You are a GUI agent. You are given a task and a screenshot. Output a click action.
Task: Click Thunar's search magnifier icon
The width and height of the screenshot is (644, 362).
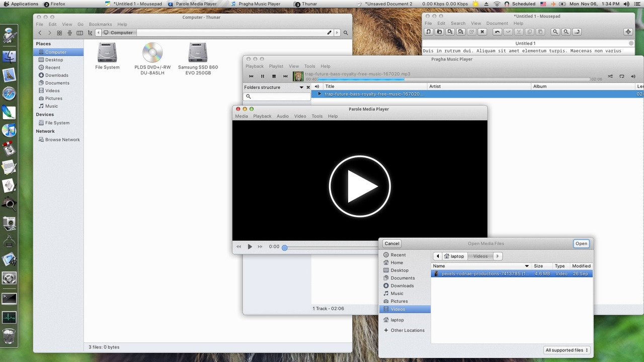pyautogui.click(x=345, y=33)
